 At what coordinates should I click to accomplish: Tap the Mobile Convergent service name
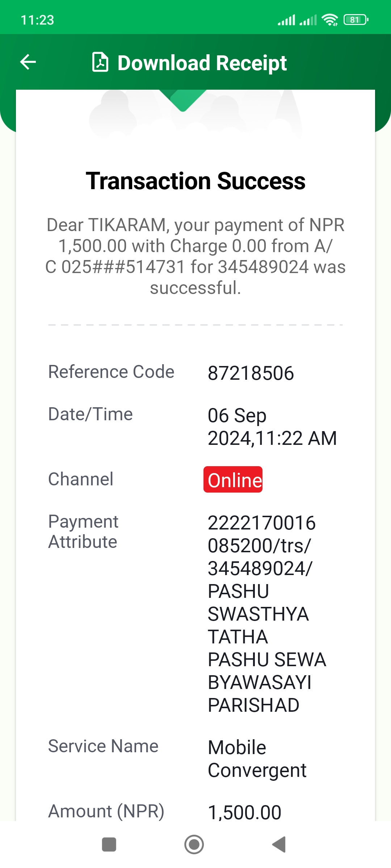257,759
